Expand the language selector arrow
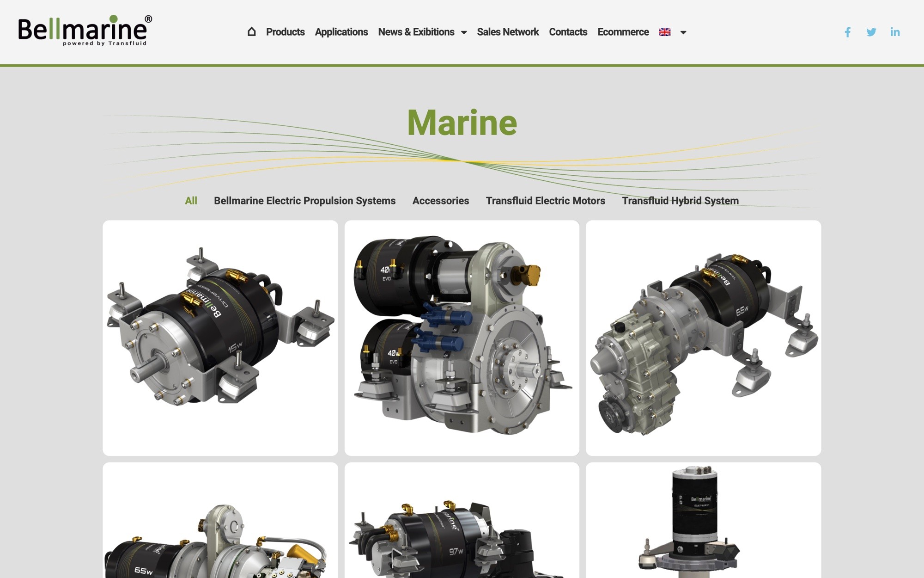 pos(683,32)
